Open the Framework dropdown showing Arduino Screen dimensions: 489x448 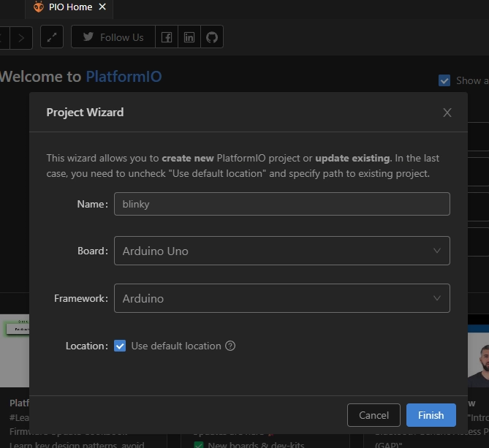(x=282, y=298)
